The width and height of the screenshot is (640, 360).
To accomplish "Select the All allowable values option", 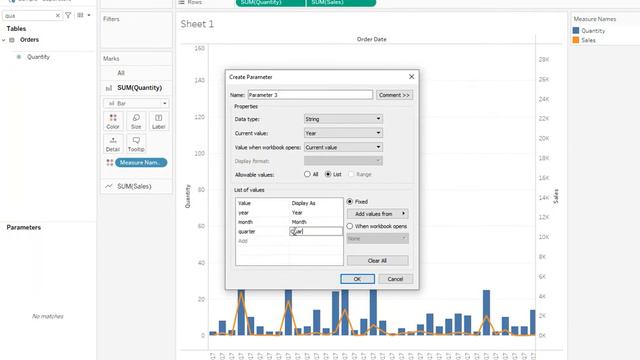I will pos(307,174).
